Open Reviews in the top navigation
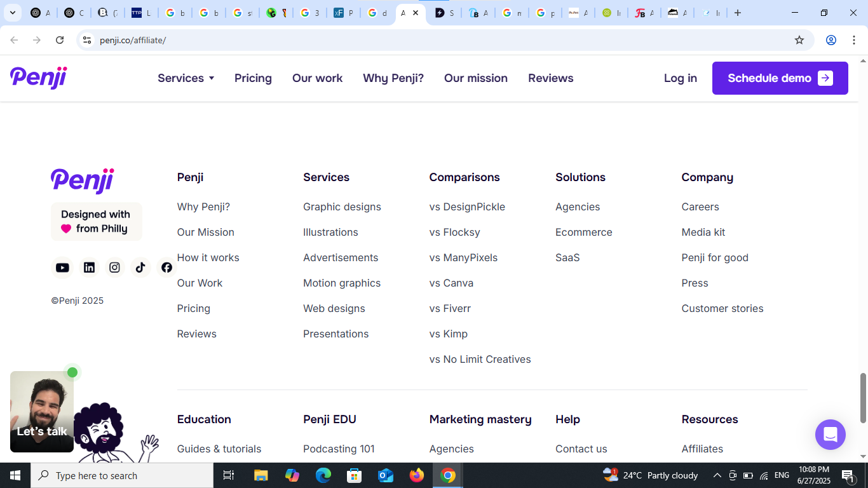 click(x=551, y=78)
